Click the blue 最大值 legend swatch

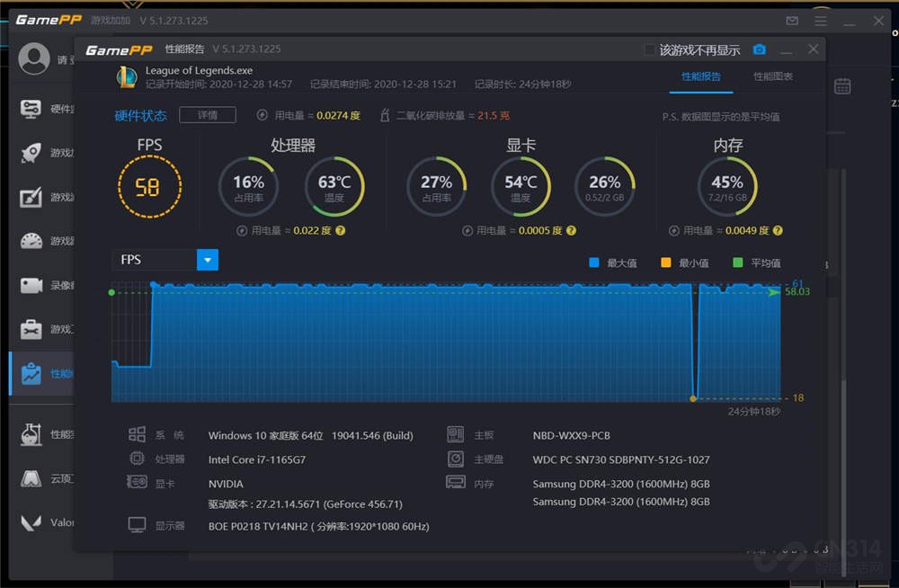(594, 263)
